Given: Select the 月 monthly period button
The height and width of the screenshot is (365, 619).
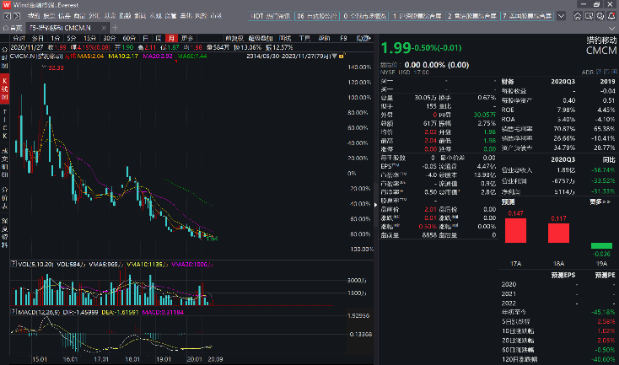Looking at the screenshot, I should 171,38.
